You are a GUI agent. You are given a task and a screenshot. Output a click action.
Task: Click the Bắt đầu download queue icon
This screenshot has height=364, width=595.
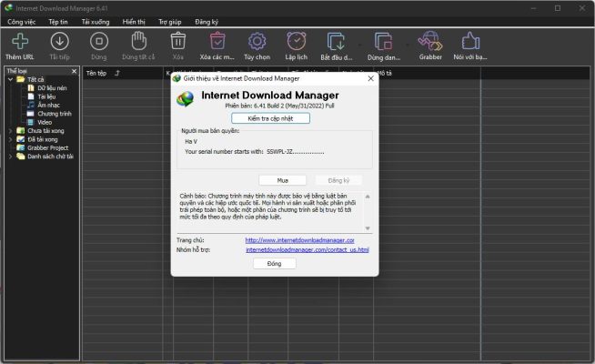coord(336,41)
